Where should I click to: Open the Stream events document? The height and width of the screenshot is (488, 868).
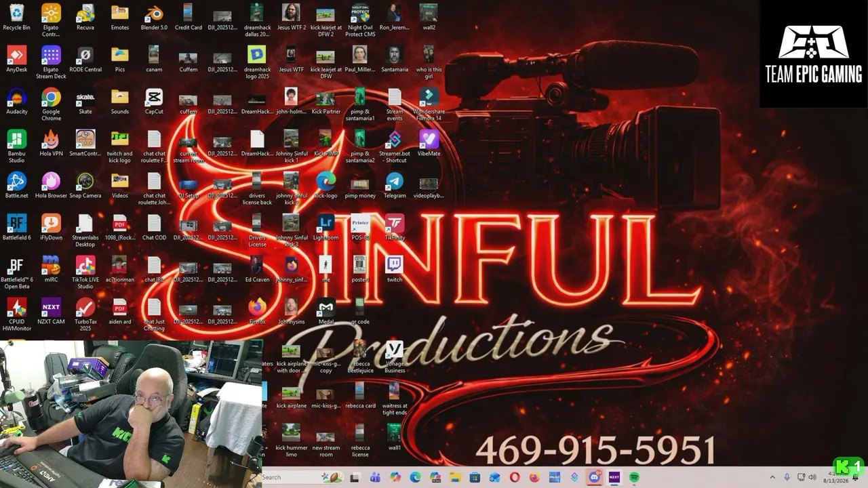pos(395,105)
